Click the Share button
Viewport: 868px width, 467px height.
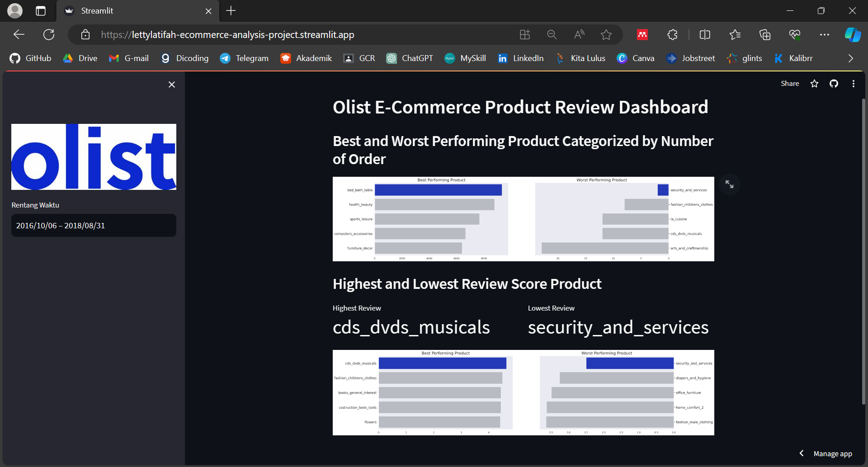click(790, 83)
